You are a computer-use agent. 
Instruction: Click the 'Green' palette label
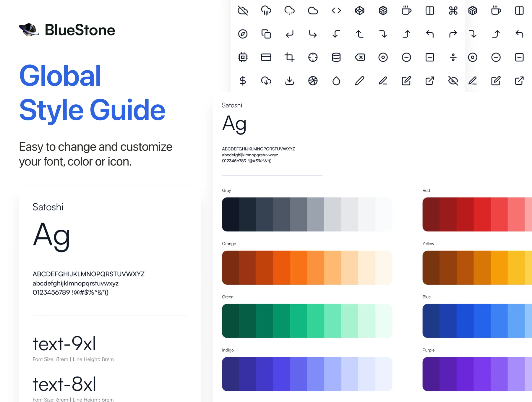[228, 297]
